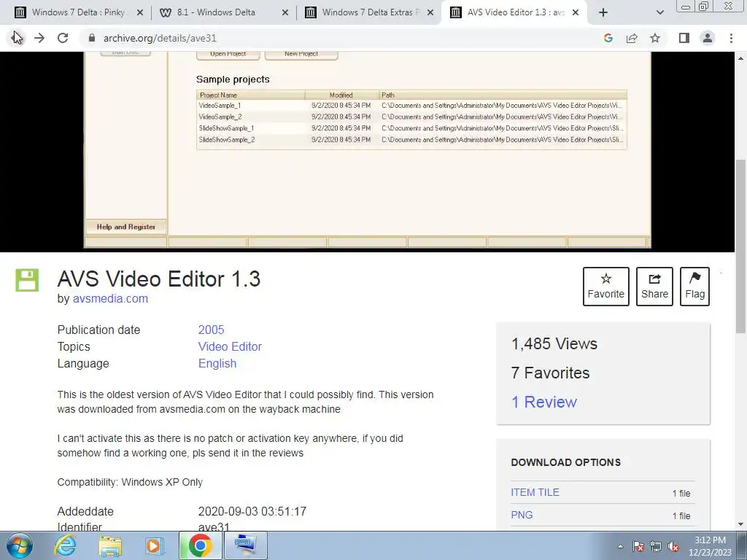This screenshot has height=560, width=747.
Task: Open the taskbar clock showing 3:12 PM
Action: pos(710,546)
